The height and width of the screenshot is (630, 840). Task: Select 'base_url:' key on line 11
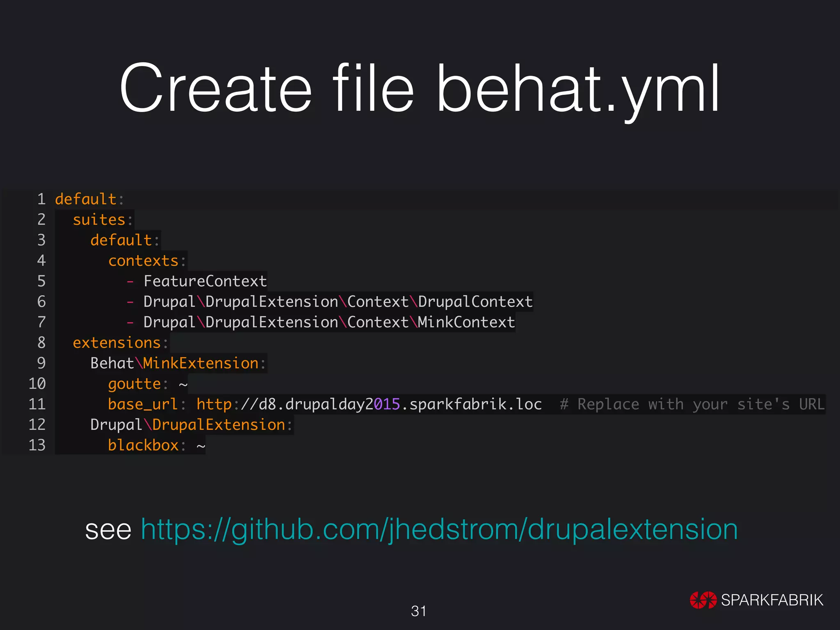click(x=147, y=404)
